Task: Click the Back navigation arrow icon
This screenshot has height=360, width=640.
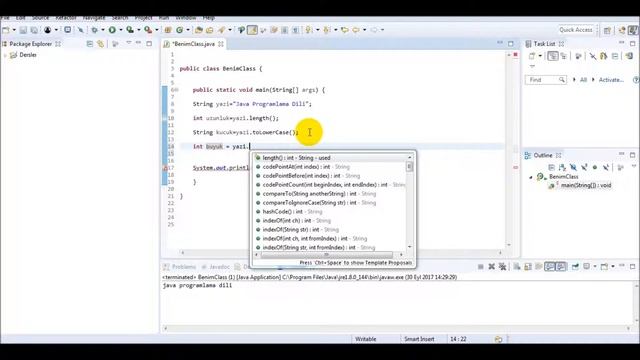Action: 356,30
